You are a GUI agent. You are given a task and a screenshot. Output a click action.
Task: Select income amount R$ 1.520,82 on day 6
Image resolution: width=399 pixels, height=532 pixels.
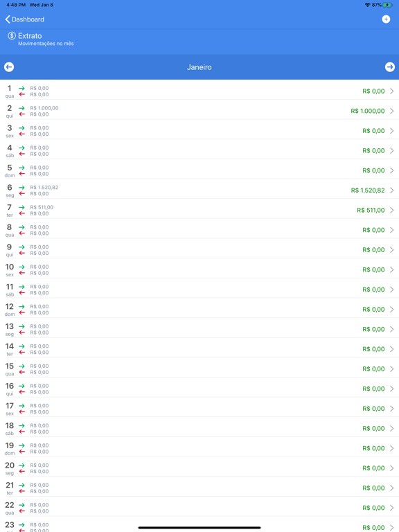(x=44, y=187)
